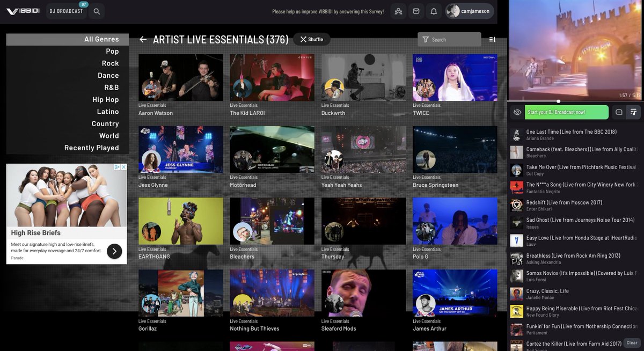Open the chat bubble icon
The image size is (644, 351).
tap(619, 112)
